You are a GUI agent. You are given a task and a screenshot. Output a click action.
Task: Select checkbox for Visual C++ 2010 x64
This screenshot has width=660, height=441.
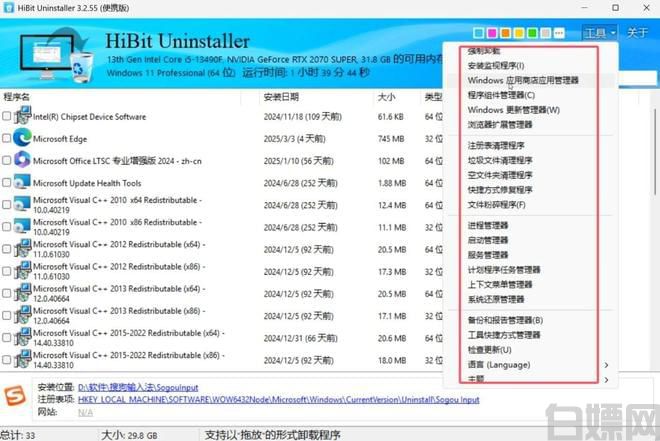point(6,205)
